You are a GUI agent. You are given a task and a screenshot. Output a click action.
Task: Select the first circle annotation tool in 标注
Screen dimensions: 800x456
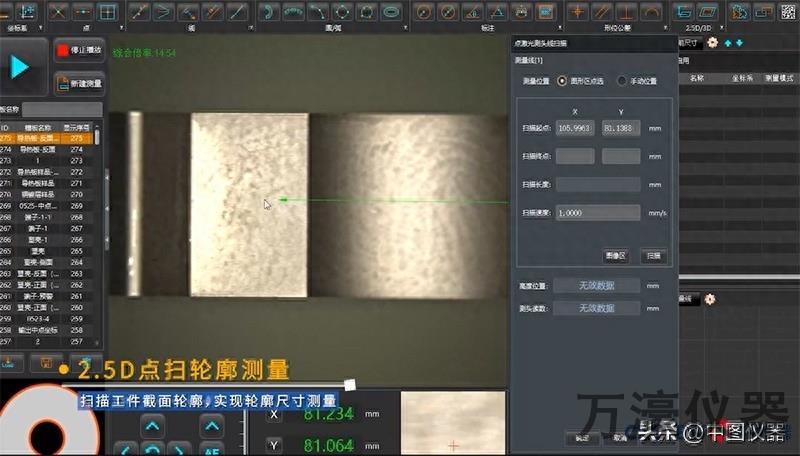[423, 12]
